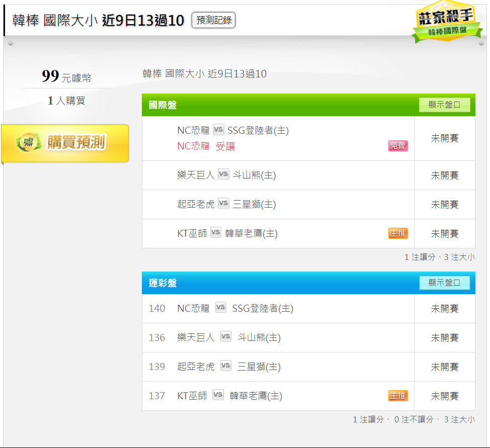
Task: Click '未開賽' status for 國際盤 起亞老虎 game
Action: [445, 204]
